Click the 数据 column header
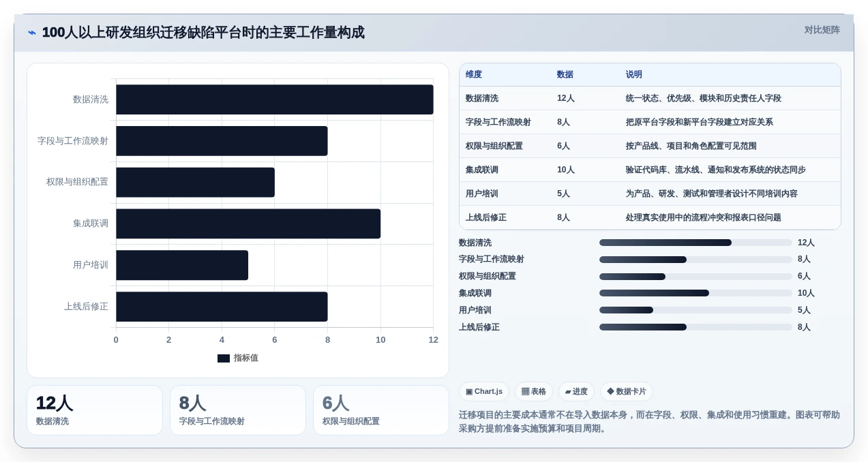 click(x=565, y=74)
